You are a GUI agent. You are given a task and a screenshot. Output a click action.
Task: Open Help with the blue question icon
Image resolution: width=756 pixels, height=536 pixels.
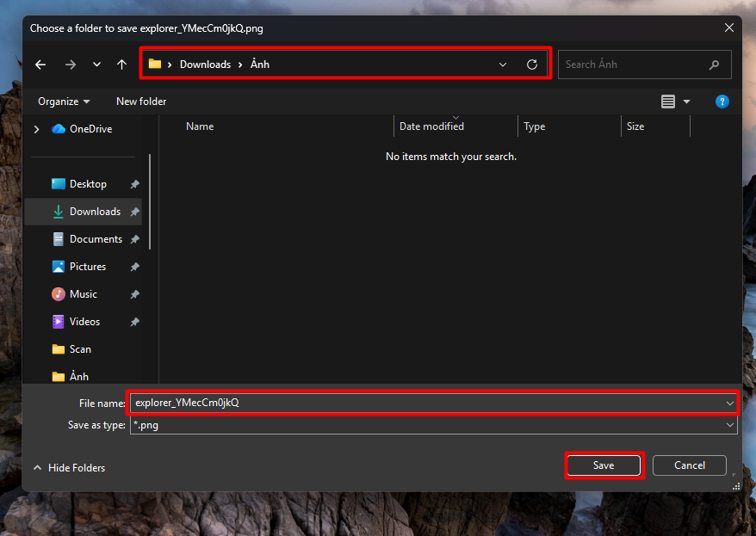coord(722,102)
